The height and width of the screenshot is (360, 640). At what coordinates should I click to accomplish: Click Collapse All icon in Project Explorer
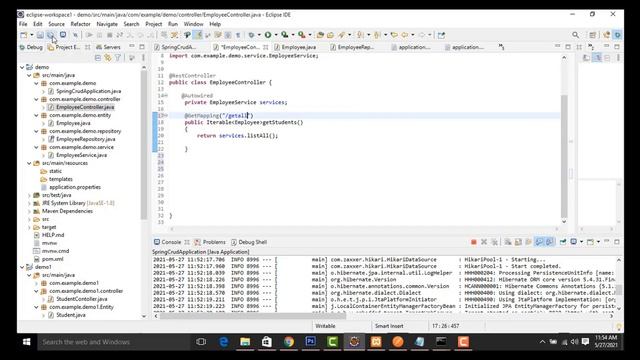click(x=98, y=58)
